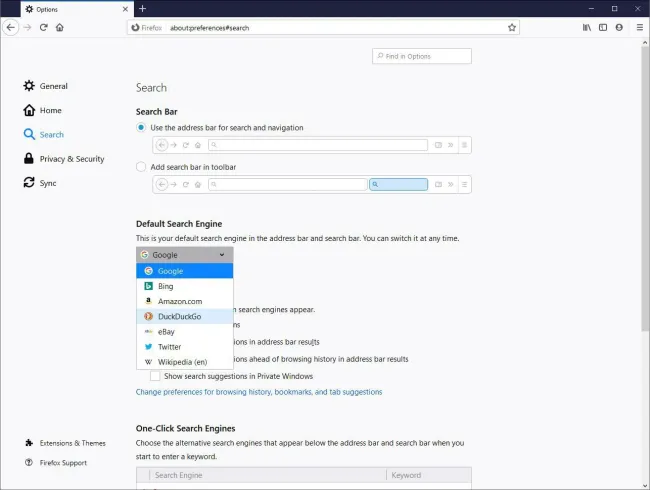Image resolution: width=650 pixels, height=490 pixels.
Task: Open Extensions & Themes page
Action: tap(72, 443)
